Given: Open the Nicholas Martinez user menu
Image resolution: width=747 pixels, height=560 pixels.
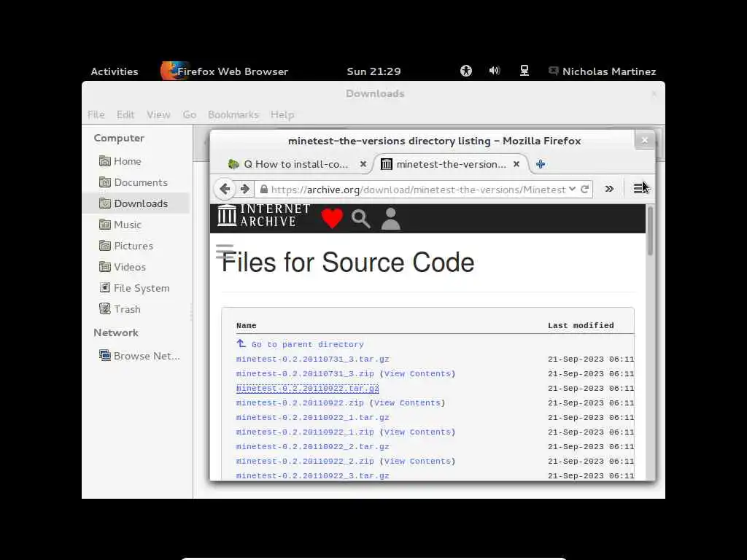Looking at the screenshot, I should [x=602, y=71].
